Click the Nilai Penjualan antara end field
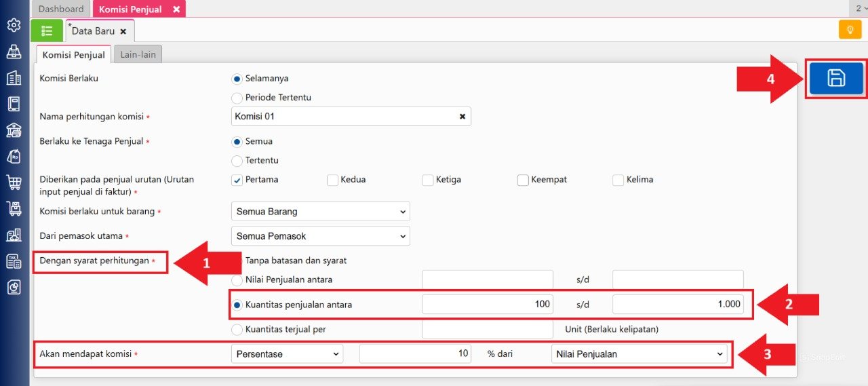868x386 pixels. 678,279
